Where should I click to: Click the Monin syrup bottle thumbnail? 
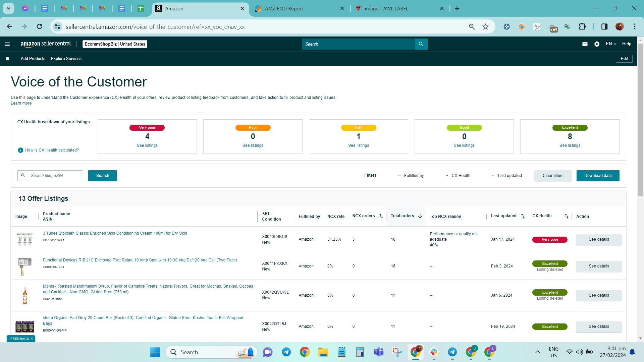pyautogui.click(x=25, y=295)
